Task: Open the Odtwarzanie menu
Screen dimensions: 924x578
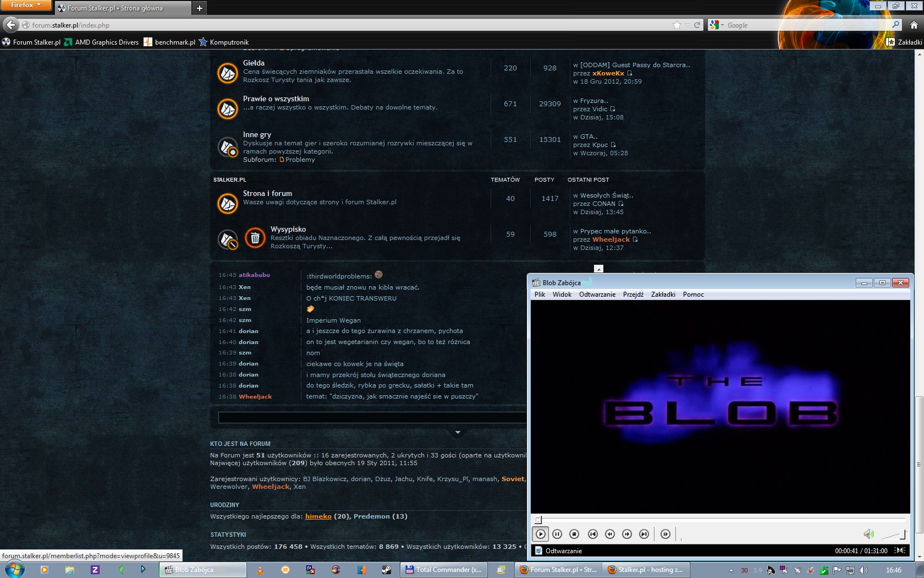Action: (x=597, y=295)
